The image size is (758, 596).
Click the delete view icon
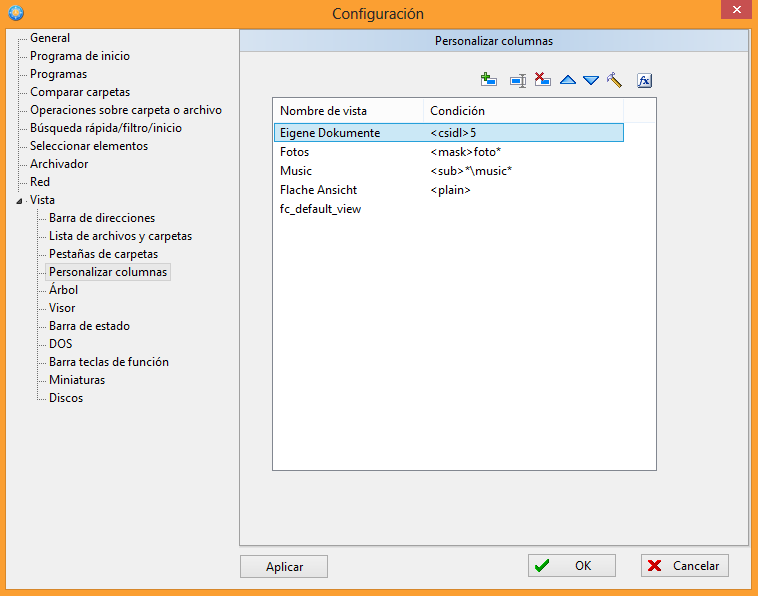click(x=542, y=80)
